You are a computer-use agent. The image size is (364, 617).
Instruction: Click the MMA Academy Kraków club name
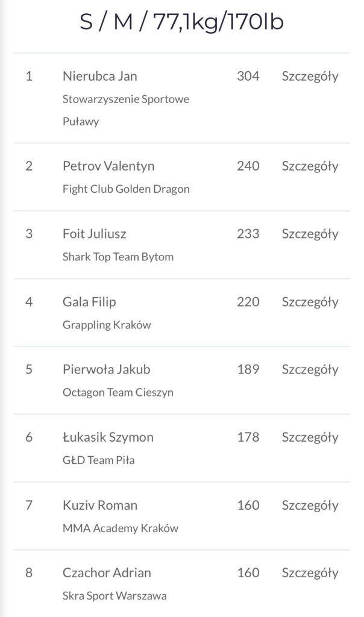click(x=120, y=529)
